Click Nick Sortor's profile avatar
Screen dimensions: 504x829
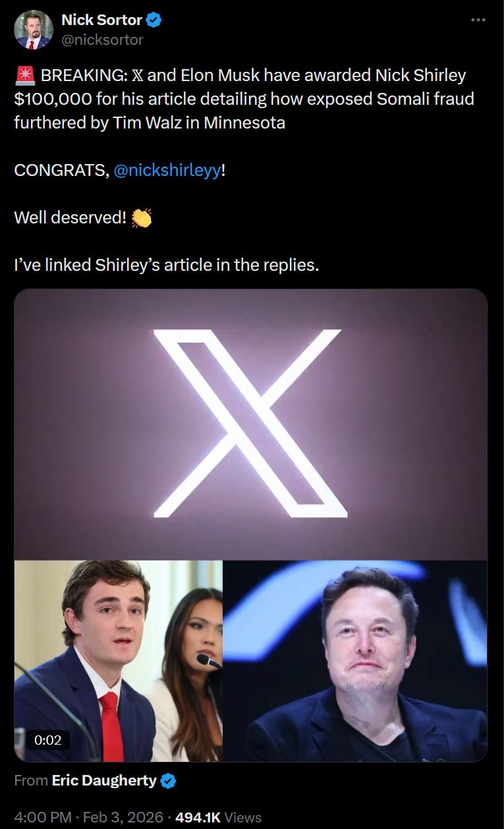point(33,30)
